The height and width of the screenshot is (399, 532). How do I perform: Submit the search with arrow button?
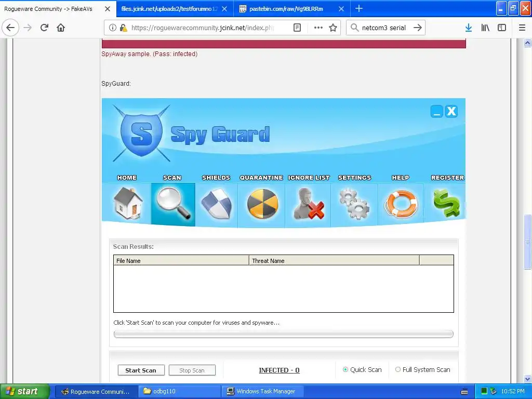(x=418, y=28)
